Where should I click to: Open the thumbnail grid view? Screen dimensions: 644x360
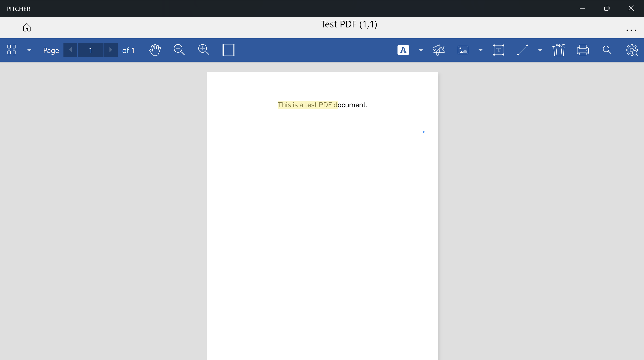(12, 50)
